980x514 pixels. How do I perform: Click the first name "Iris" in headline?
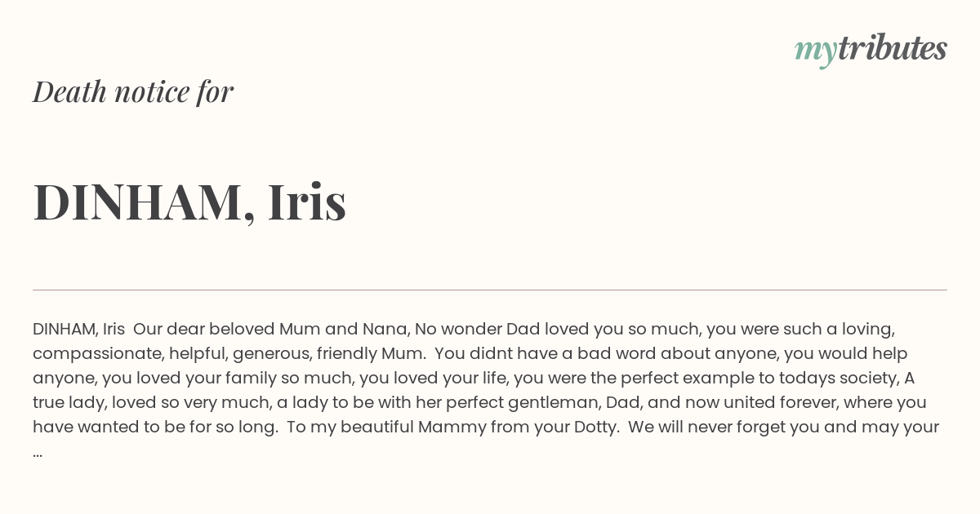point(307,202)
